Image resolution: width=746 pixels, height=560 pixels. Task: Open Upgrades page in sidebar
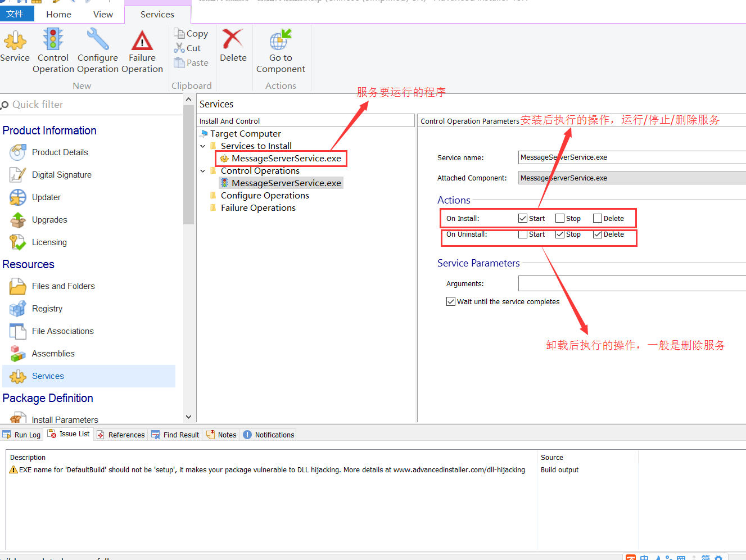tap(49, 220)
